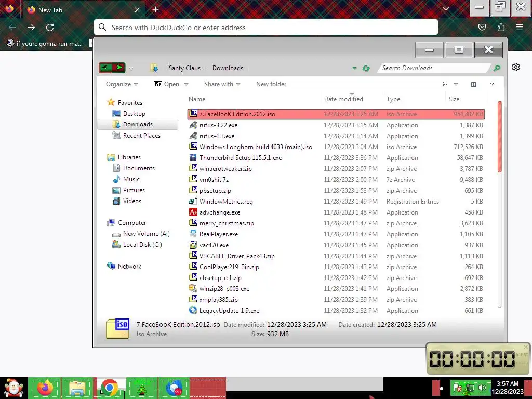Sort by the Size column header
This screenshot has width=532, height=399.
click(454, 99)
